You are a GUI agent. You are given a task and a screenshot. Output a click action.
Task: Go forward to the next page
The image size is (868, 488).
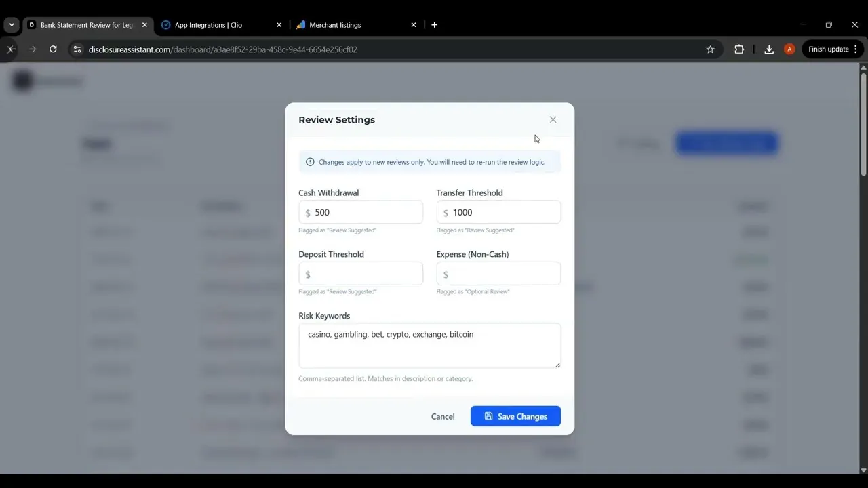click(x=33, y=49)
